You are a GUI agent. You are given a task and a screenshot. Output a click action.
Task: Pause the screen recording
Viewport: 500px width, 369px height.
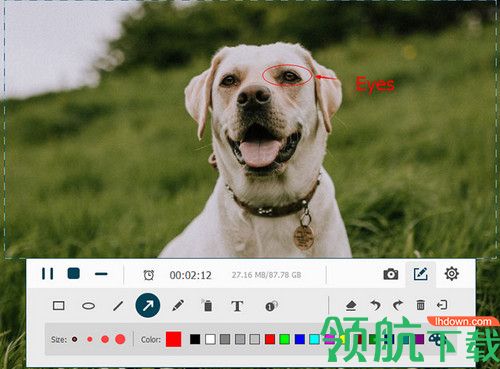point(47,274)
